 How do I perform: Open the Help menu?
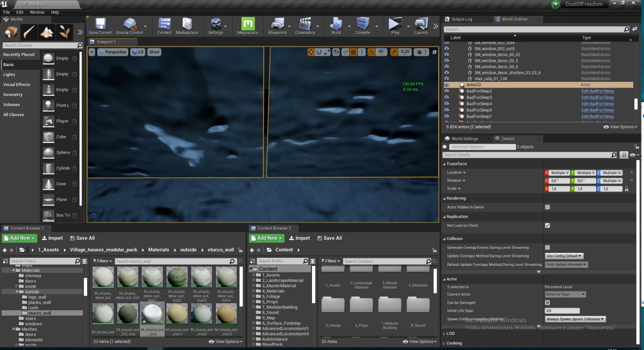[55, 12]
